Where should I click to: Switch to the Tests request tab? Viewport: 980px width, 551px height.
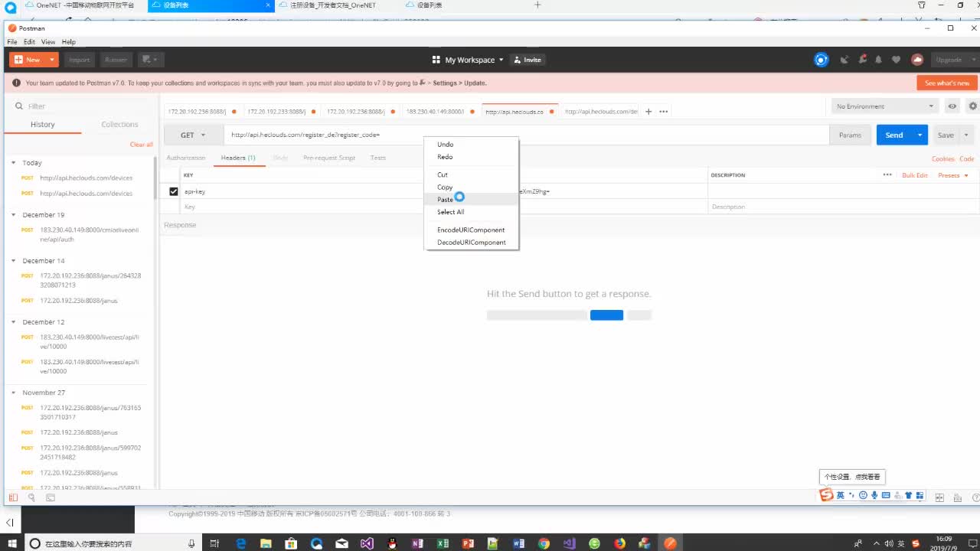(x=378, y=158)
